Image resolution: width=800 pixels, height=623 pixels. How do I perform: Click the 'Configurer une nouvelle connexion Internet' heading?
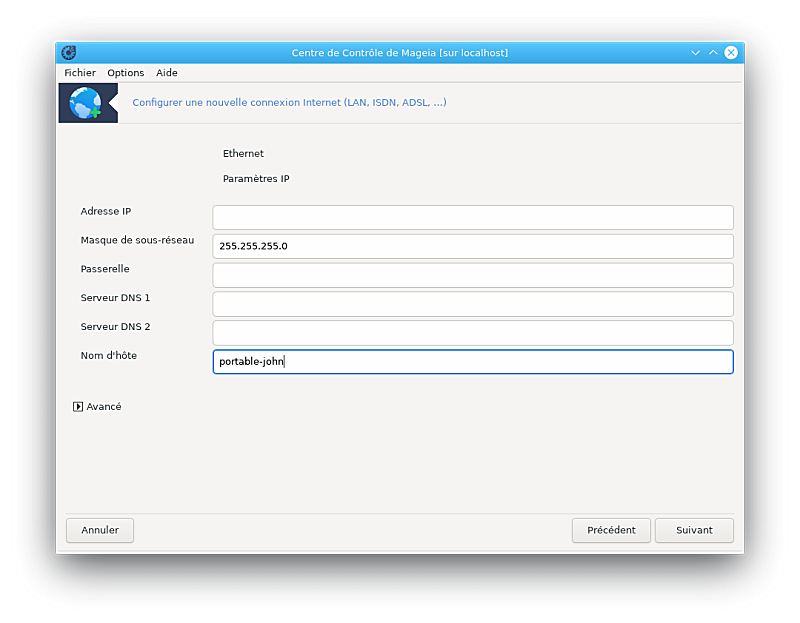[x=289, y=103]
